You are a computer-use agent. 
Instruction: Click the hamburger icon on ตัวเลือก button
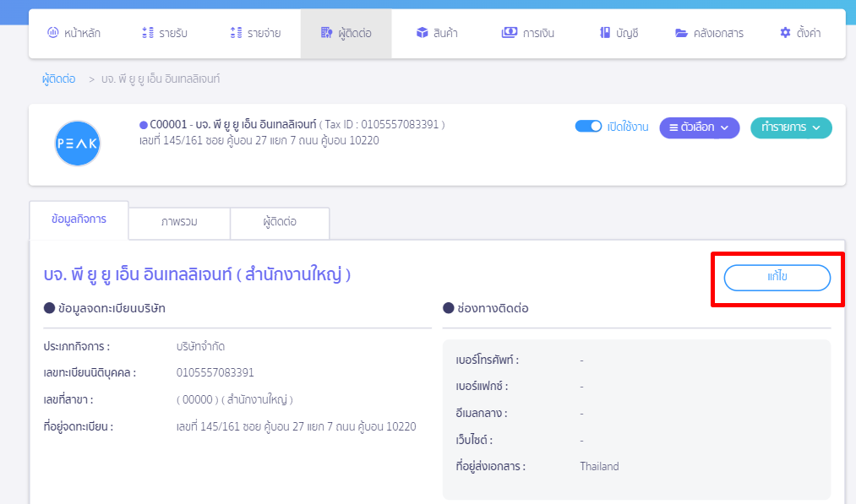click(x=673, y=127)
